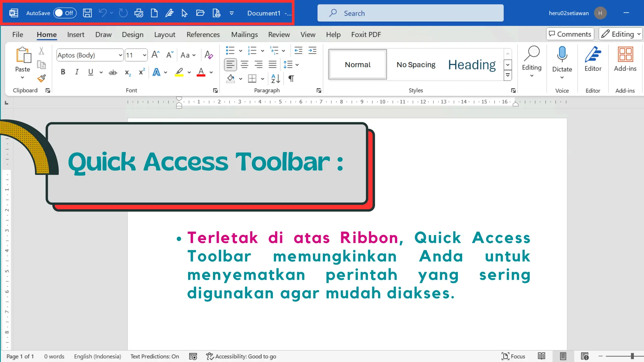Click the zoom slider handle
Screen dimensions: 644x362
coord(632,356)
